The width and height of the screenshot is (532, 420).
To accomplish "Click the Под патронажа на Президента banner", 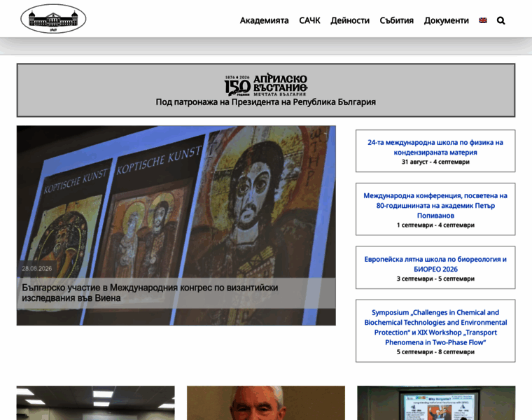I will point(266,102).
